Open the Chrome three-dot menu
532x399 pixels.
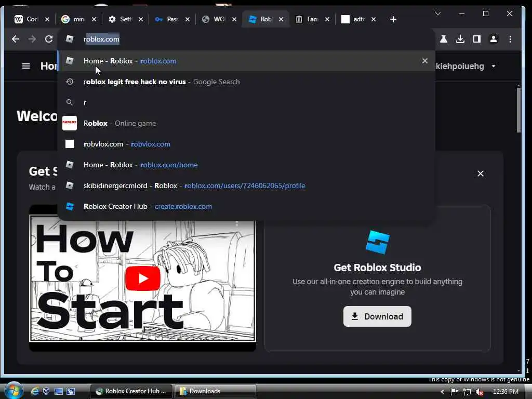(510, 39)
